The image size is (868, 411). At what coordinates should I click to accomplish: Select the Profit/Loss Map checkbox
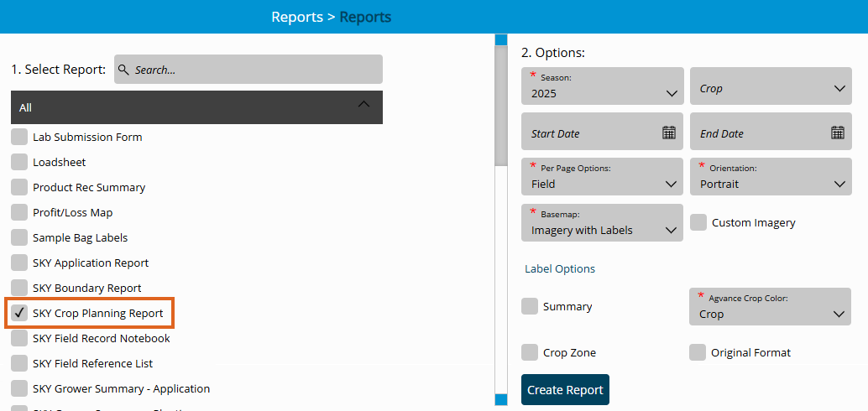click(19, 212)
